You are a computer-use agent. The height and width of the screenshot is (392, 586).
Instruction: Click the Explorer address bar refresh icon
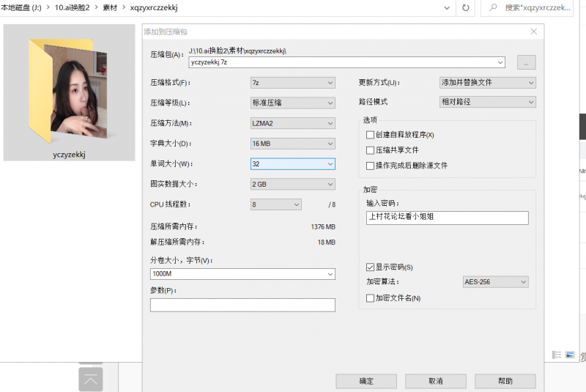click(465, 7)
